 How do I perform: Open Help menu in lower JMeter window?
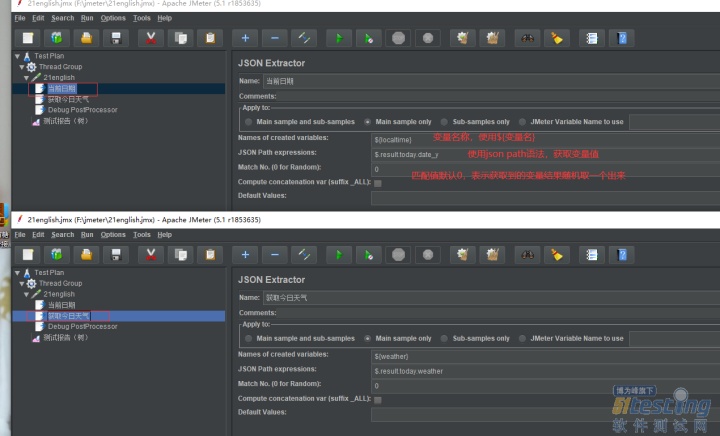tap(164, 235)
